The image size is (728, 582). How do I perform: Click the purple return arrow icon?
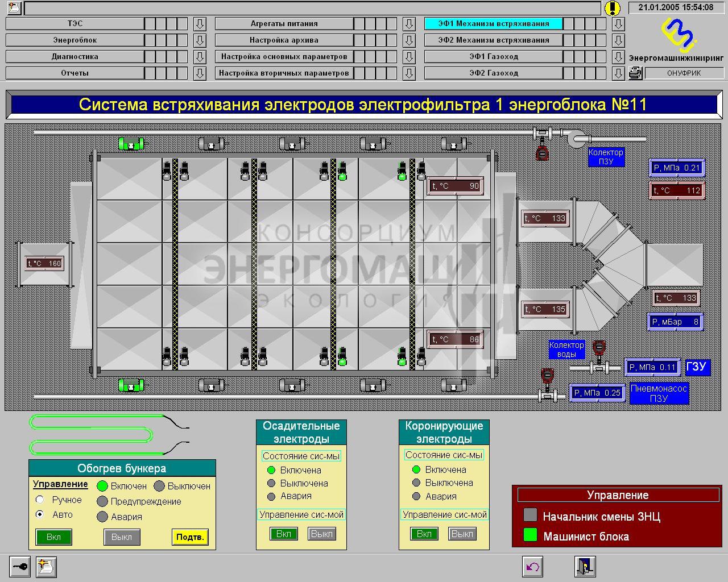click(x=532, y=567)
